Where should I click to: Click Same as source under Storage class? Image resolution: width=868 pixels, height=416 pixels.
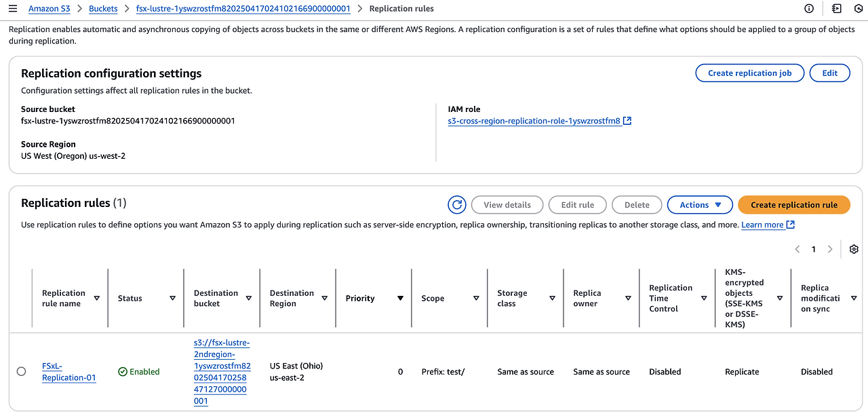[x=526, y=372]
